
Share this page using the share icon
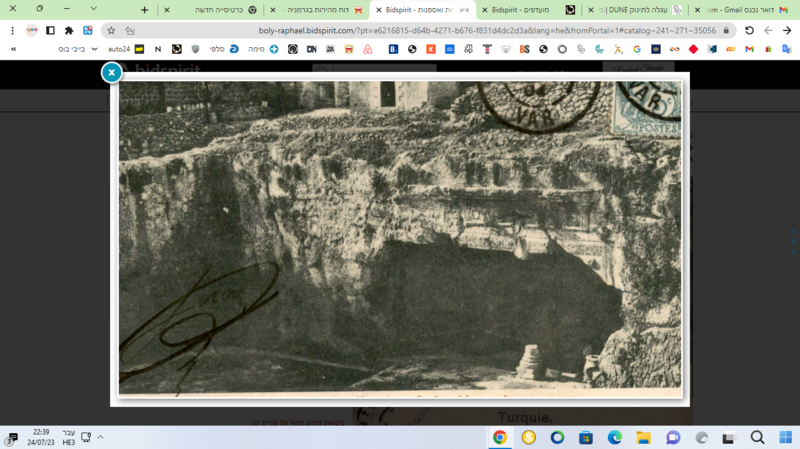[x=130, y=31]
